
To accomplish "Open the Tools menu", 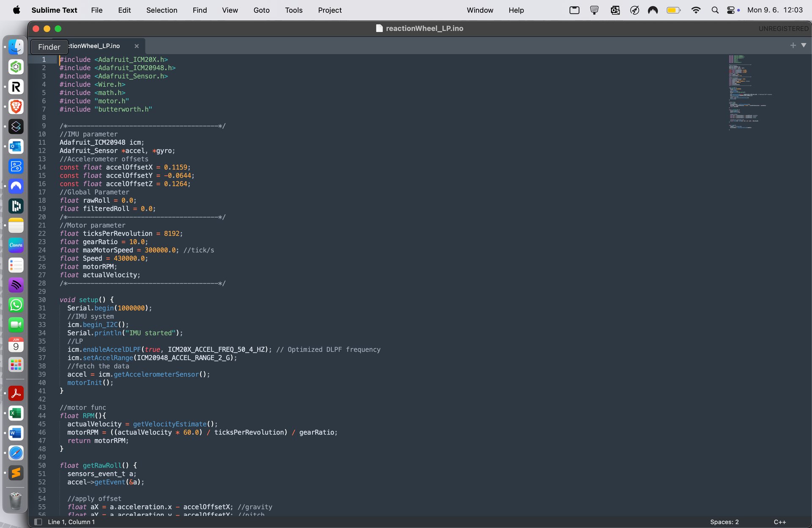I will pos(294,10).
